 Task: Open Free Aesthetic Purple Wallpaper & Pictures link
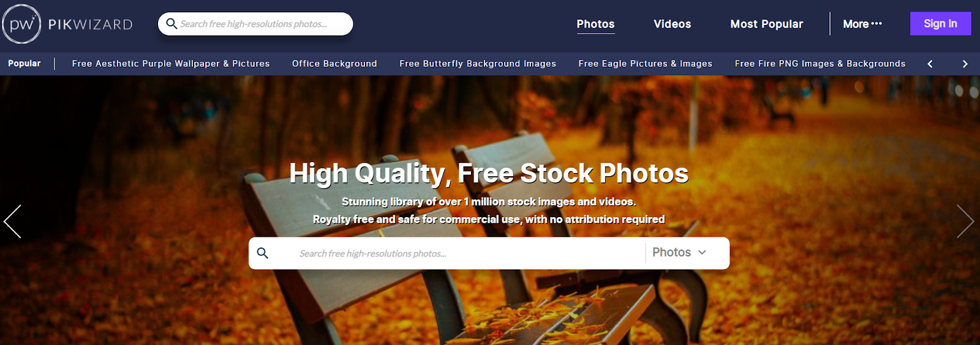point(171,64)
